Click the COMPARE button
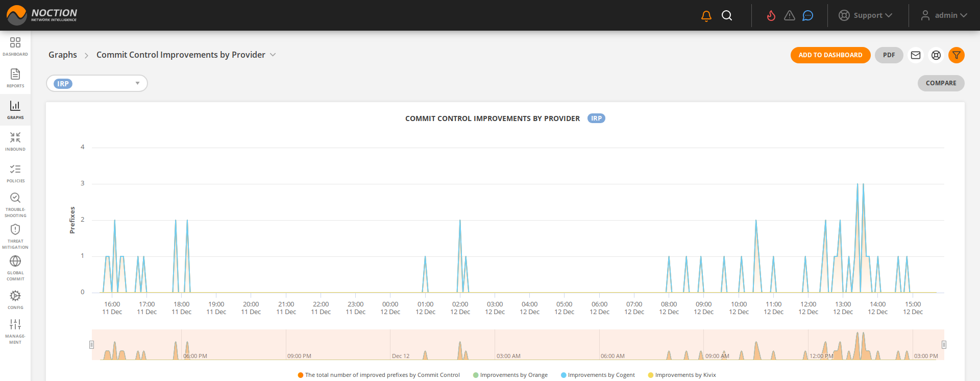Image resolution: width=980 pixels, height=381 pixels. (x=941, y=83)
